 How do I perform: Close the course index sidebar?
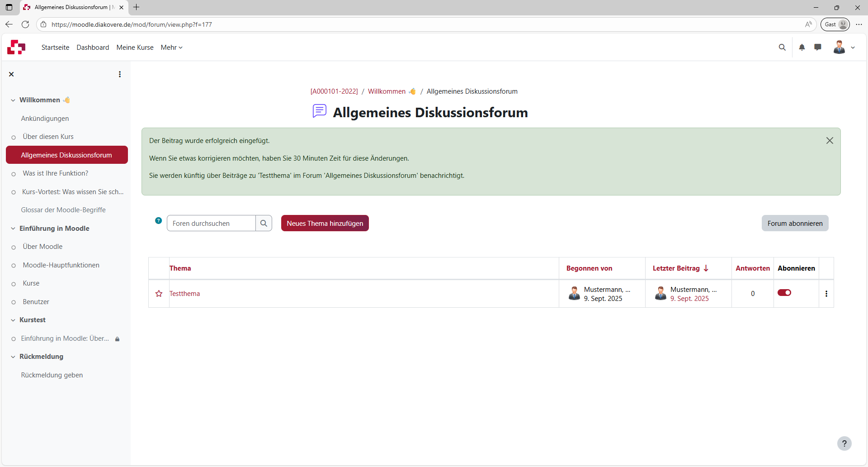pyautogui.click(x=11, y=74)
